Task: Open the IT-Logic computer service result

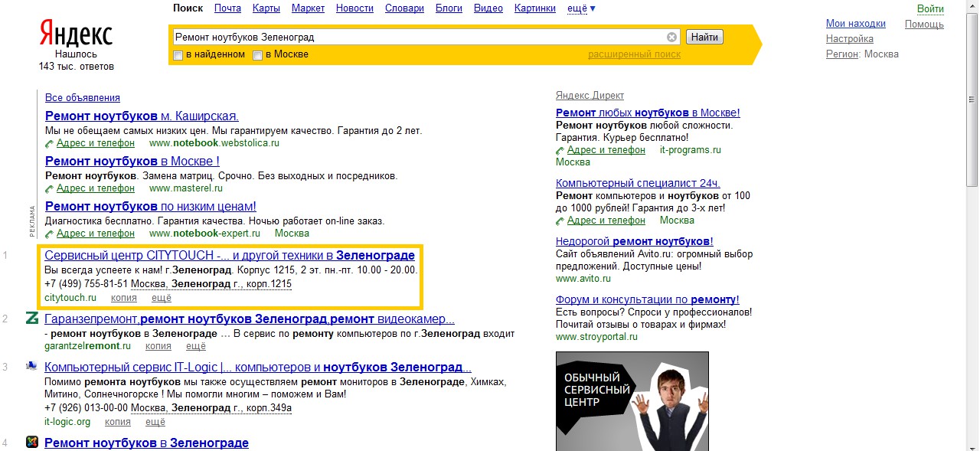Action: tap(258, 368)
